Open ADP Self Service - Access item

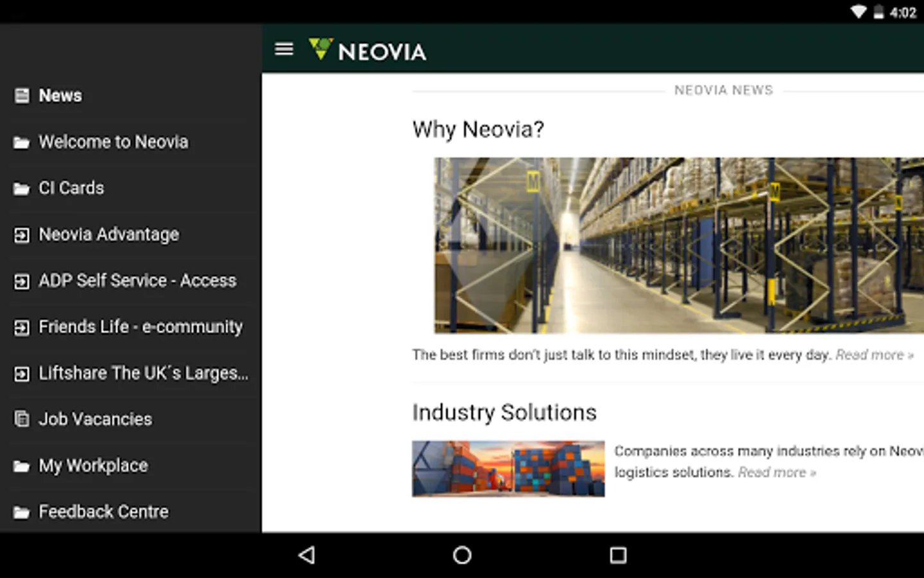coord(130,281)
